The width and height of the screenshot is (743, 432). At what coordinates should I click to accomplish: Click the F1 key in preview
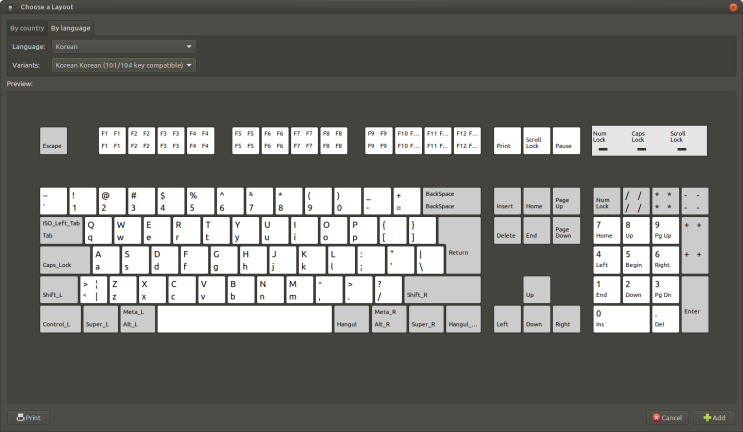coord(112,141)
